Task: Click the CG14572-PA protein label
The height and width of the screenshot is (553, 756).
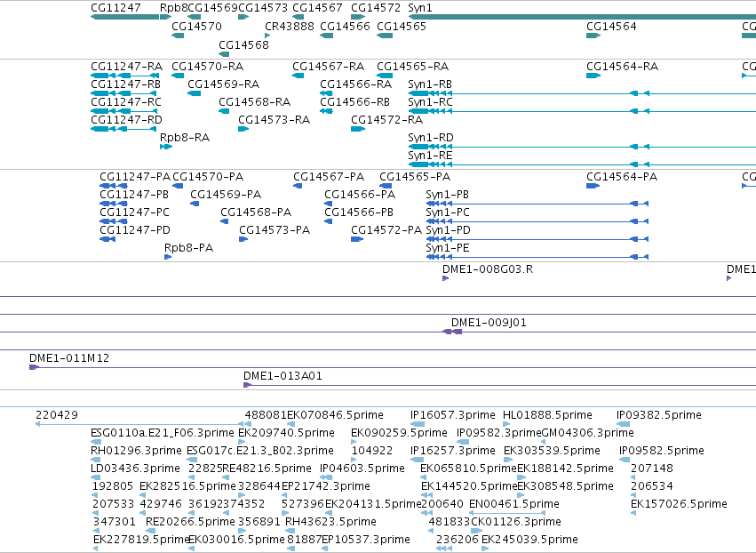Action: click(x=386, y=229)
